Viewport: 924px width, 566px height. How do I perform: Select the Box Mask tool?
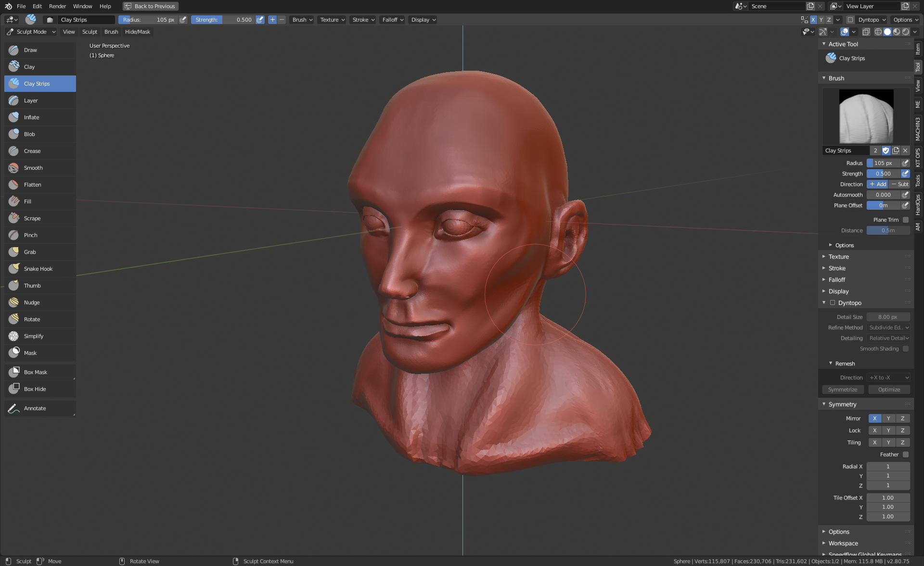35,372
